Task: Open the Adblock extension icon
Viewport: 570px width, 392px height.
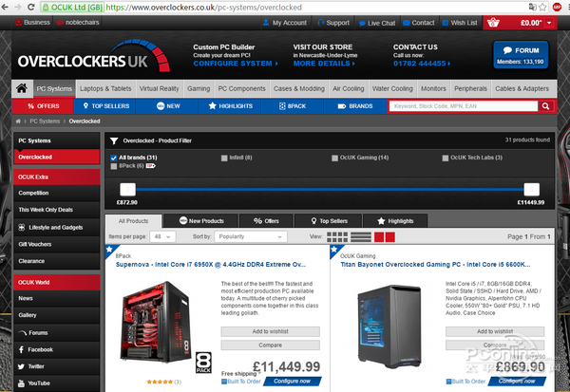Action: 557,7
